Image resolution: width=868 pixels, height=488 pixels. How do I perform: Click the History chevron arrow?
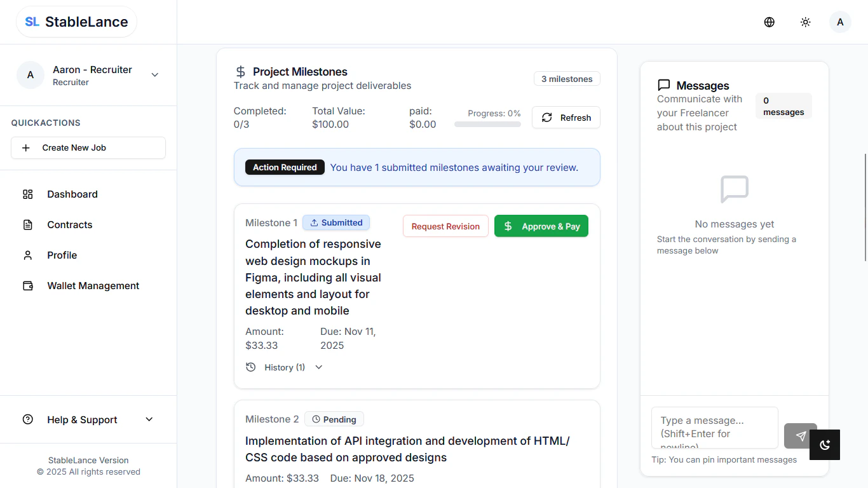tap(319, 367)
